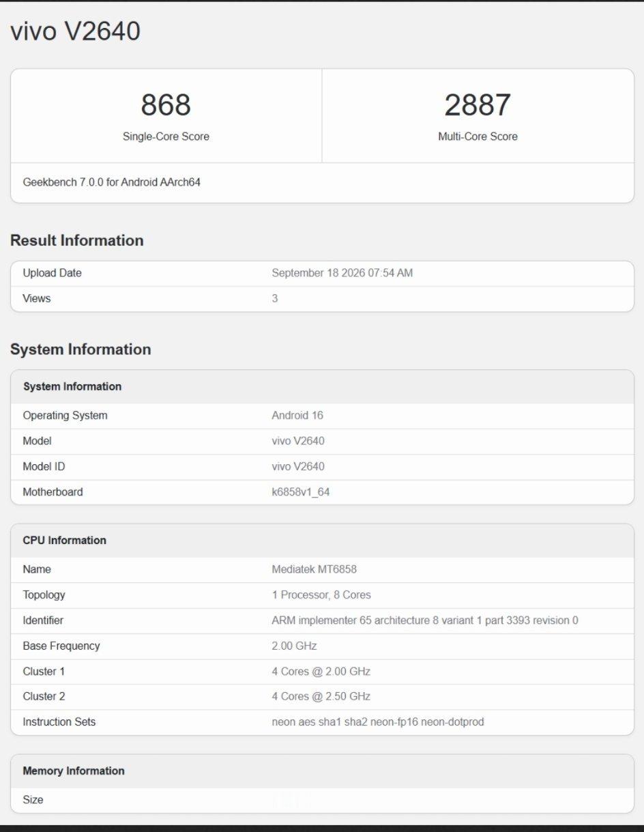This screenshot has height=832, width=644.
Task: Select the neon aes sha1 instruction sets value
Action: (x=378, y=722)
